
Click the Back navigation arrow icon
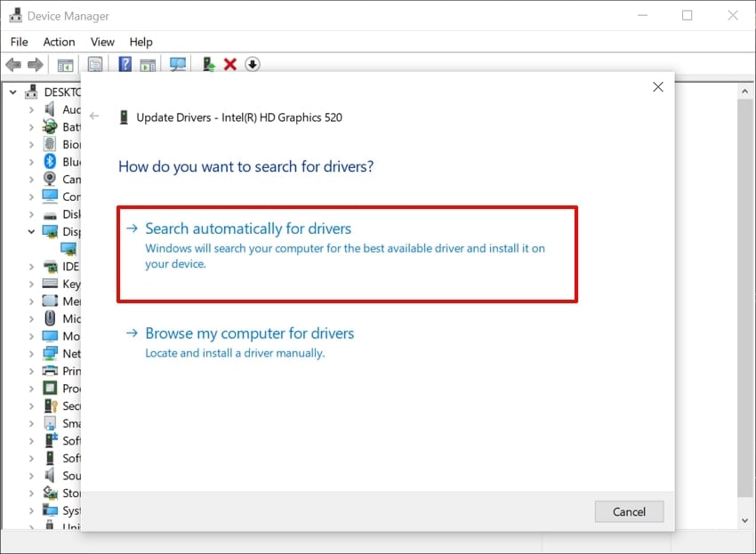coord(12,64)
